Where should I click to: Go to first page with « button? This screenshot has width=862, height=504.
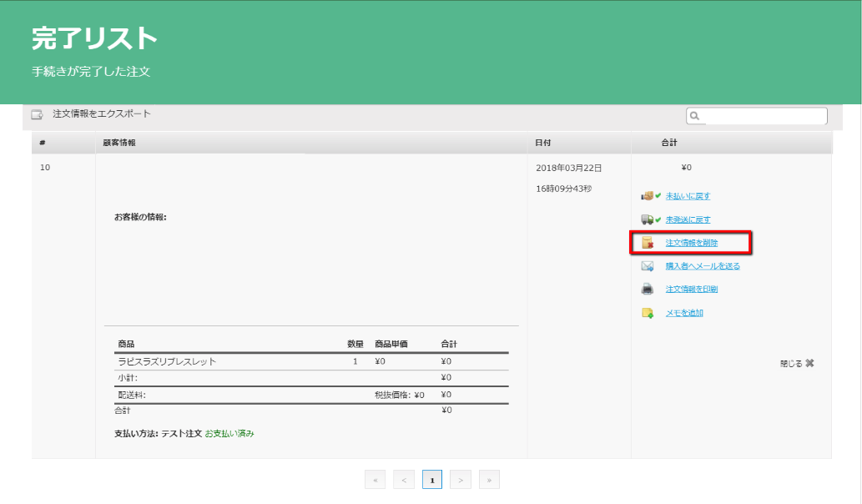coord(375,480)
